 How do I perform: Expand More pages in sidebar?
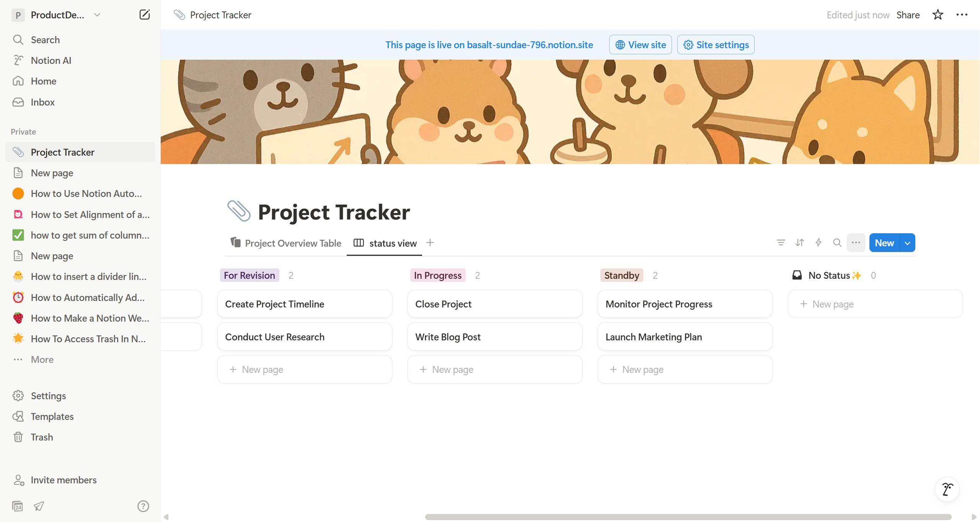tap(80, 359)
